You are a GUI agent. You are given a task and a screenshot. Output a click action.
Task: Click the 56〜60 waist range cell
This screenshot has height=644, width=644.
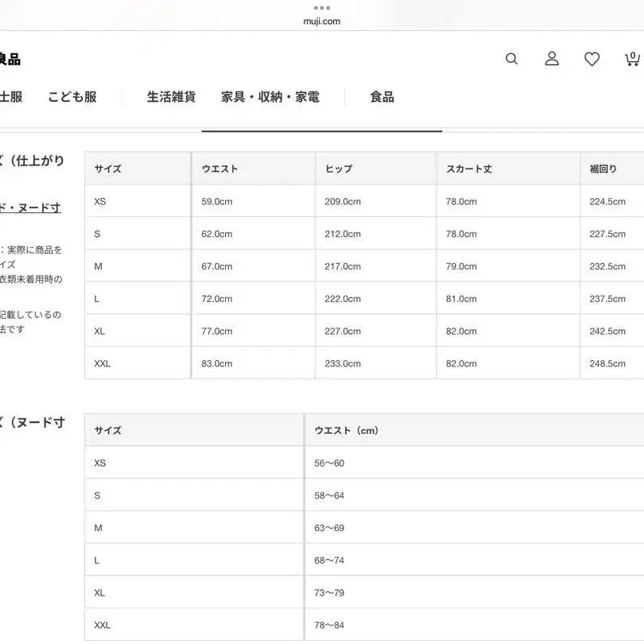tap(475, 463)
